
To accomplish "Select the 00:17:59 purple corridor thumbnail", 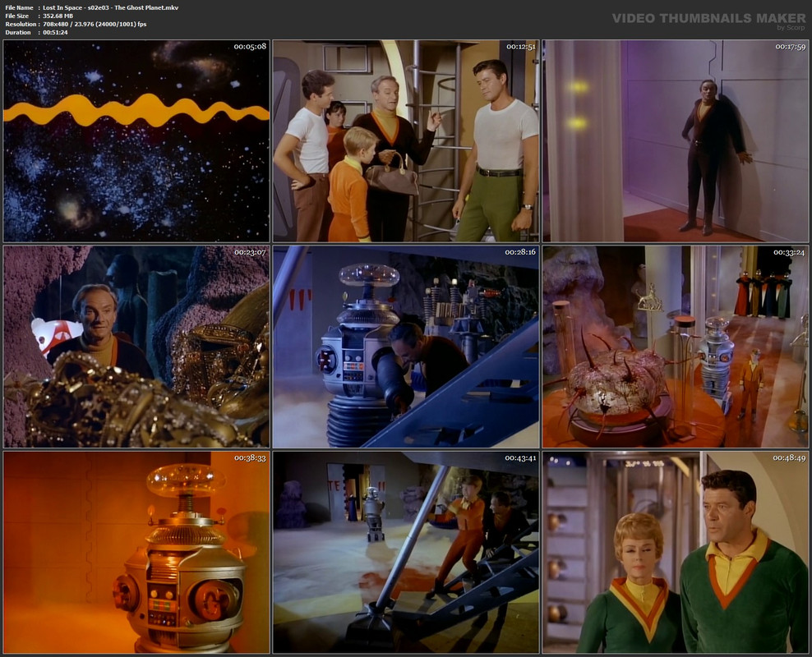I will click(x=676, y=141).
